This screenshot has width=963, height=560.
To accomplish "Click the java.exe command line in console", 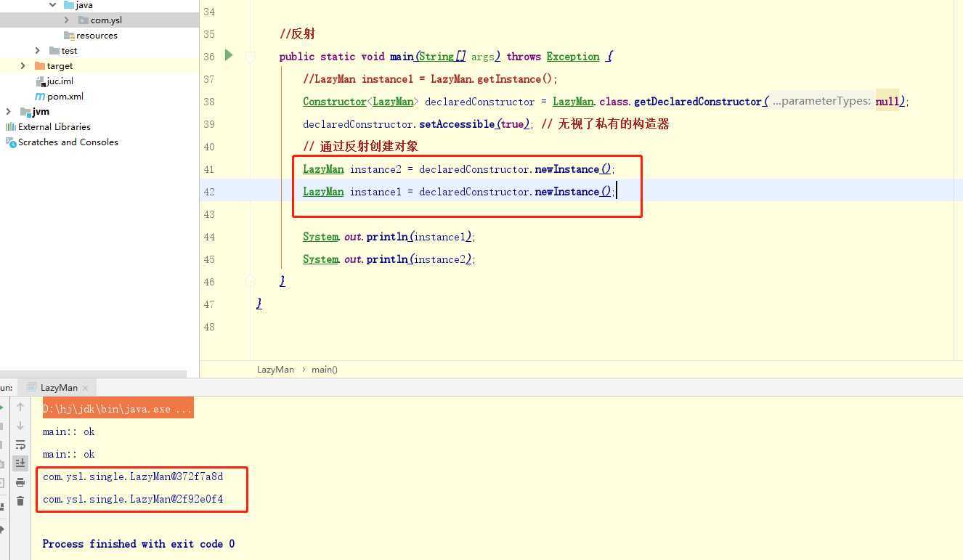I will 118,409.
